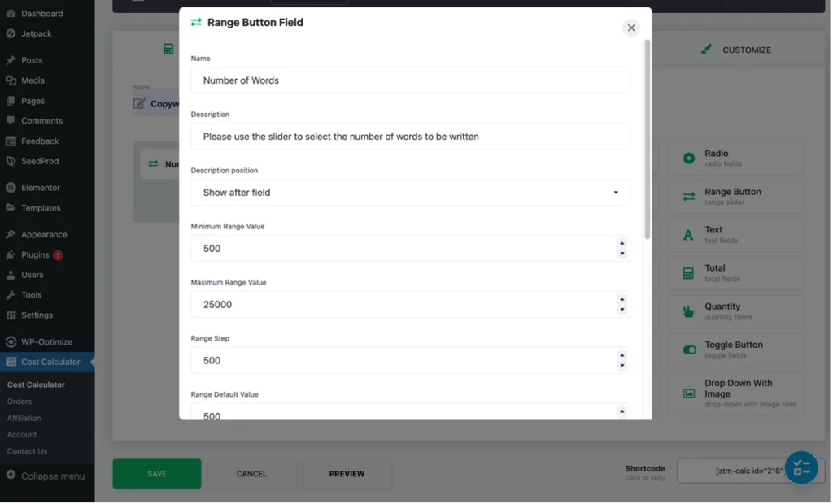Viewport: 833px width, 504px height.
Task: Increase the Minimum Range Value stepper
Action: click(x=621, y=243)
